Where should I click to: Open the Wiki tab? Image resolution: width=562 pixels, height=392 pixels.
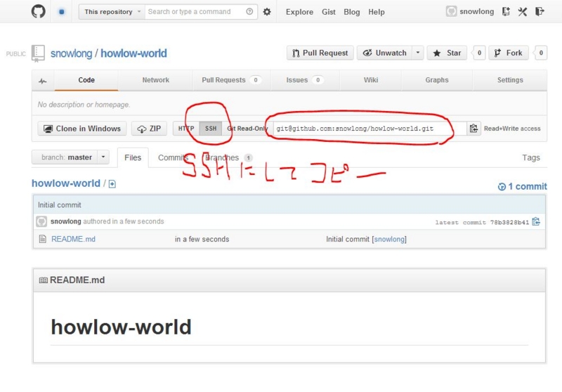click(x=371, y=80)
